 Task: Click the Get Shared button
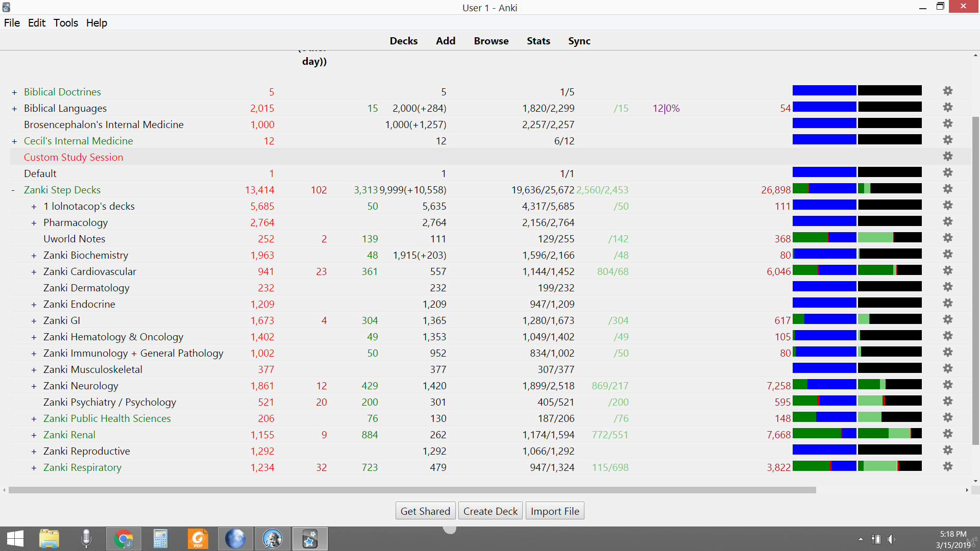point(425,511)
